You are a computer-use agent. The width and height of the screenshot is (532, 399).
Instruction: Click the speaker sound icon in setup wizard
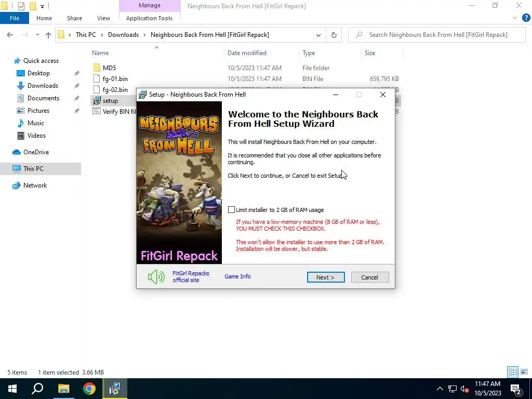click(156, 277)
